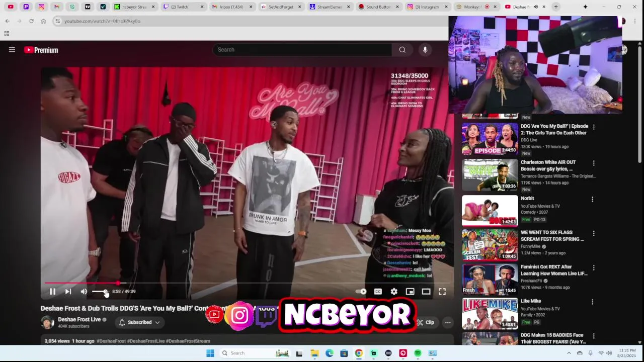Open a new browser tab

[x=556, y=7]
